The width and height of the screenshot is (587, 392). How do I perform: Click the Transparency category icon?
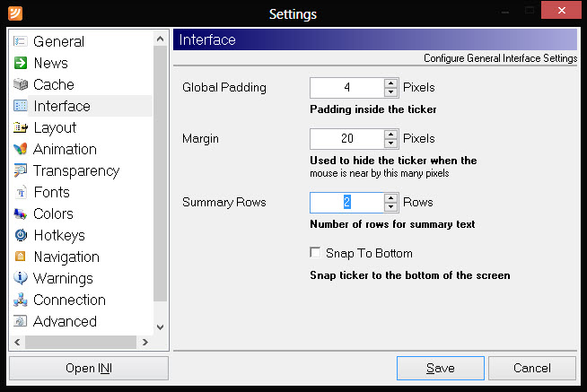click(x=21, y=170)
